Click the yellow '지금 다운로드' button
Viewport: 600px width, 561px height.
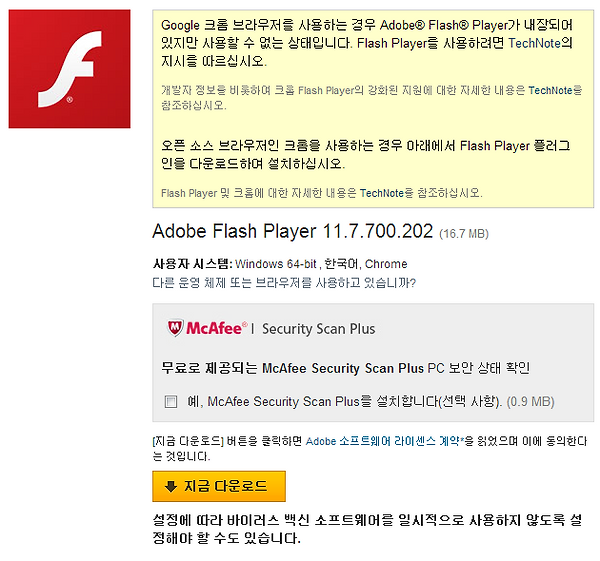click(x=219, y=486)
